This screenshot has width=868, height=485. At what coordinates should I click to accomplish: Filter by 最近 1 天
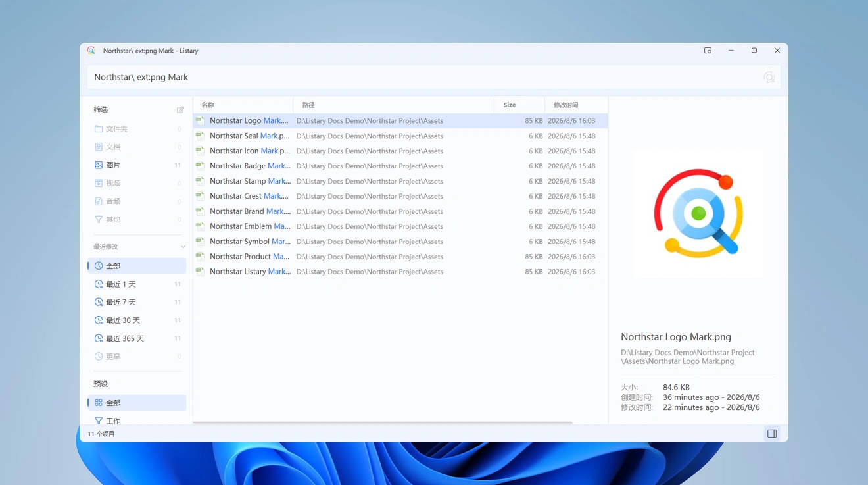tap(137, 284)
